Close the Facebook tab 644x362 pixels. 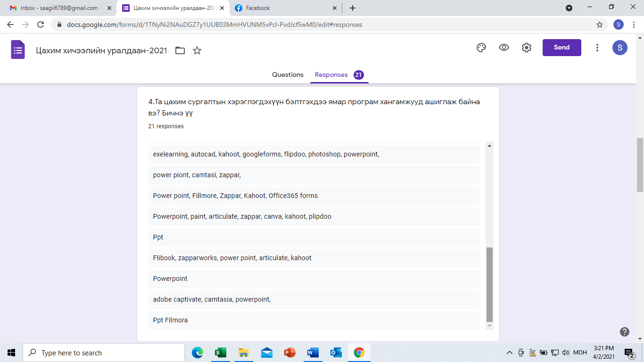(335, 8)
